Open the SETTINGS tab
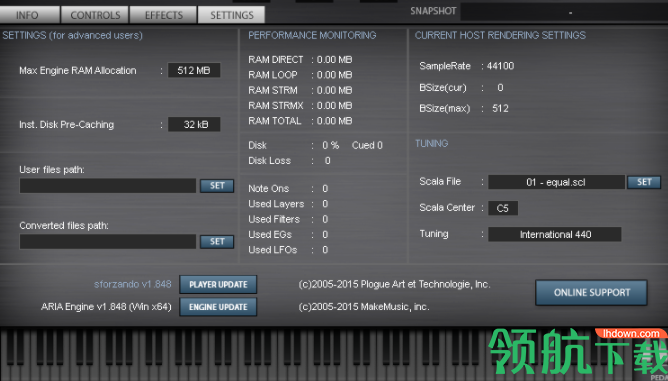668x381 pixels. tap(232, 15)
